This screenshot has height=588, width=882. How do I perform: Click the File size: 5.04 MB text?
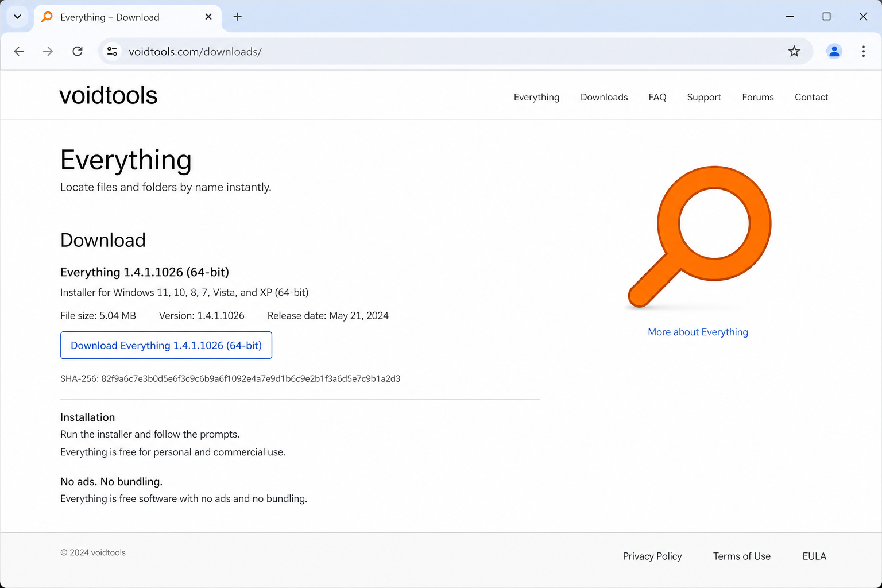pyautogui.click(x=98, y=315)
